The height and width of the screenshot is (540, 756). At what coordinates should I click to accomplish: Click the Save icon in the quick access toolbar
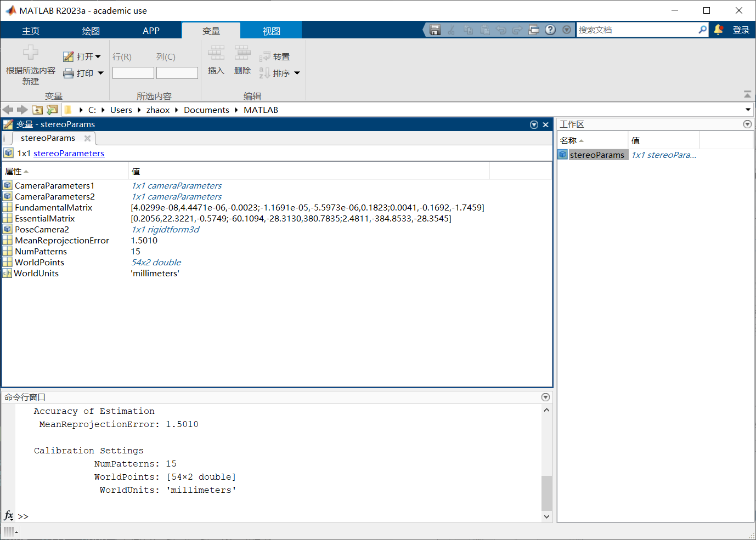(435, 30)
